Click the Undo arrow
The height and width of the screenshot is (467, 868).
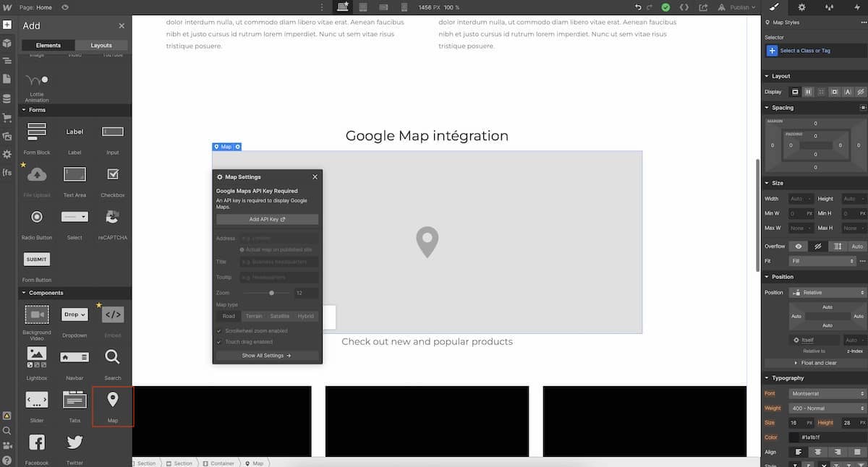638,7
